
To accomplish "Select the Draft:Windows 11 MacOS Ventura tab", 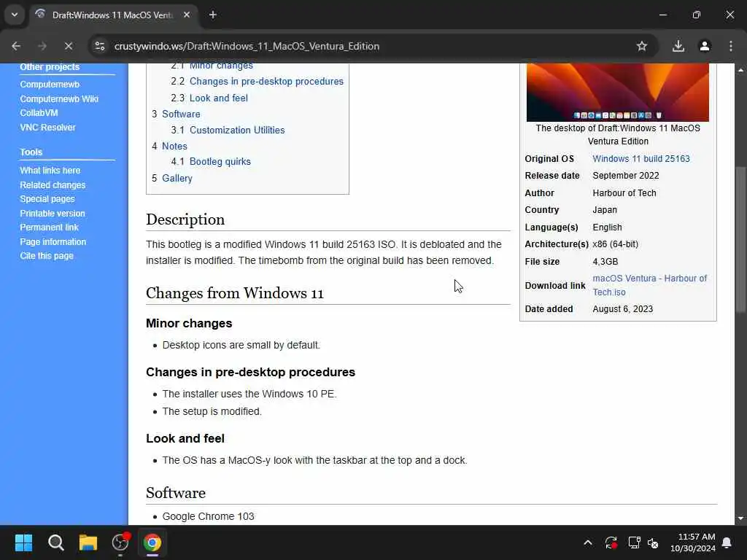I will [115, 15].
